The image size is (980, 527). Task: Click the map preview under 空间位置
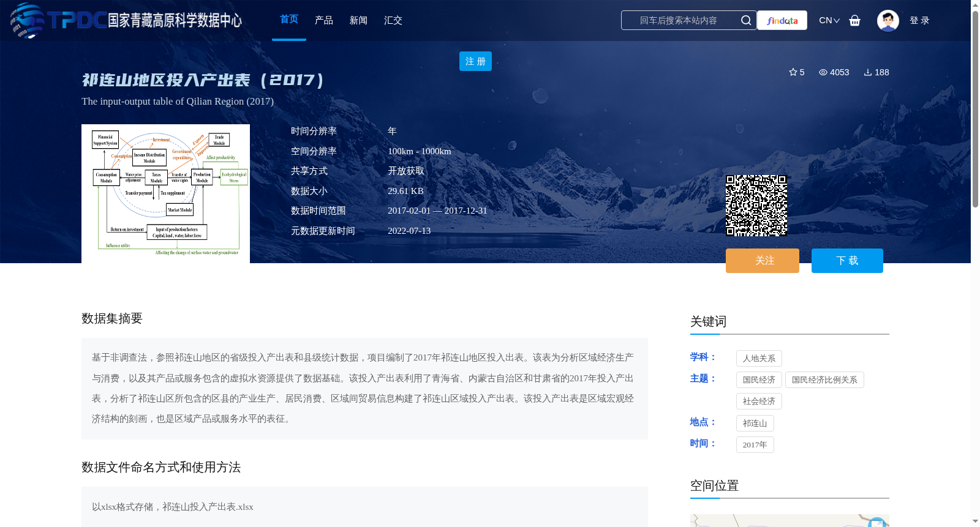point(790,520)
